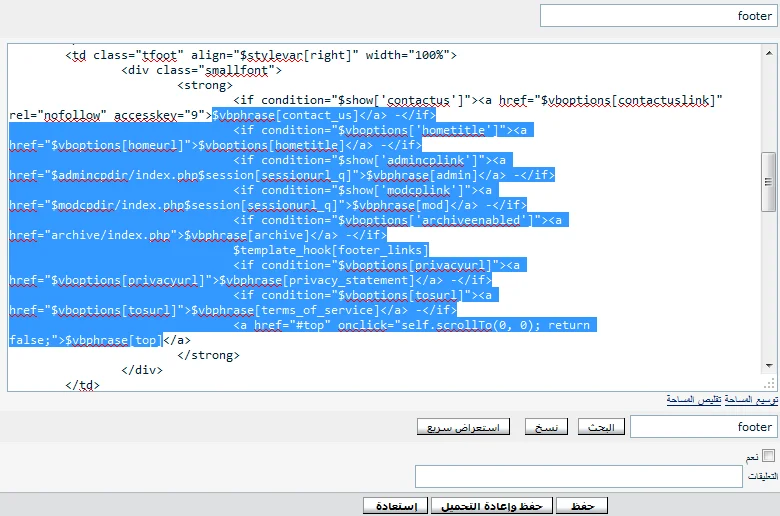Click the textarea resize grip corner
The image size is (780, 516).
(x=768, y=384)
